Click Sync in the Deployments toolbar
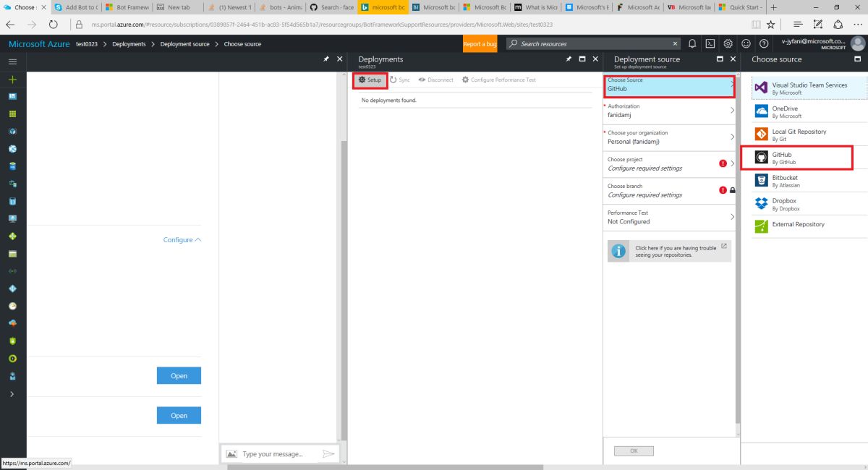Screen dimensions: 868x470 400,80
